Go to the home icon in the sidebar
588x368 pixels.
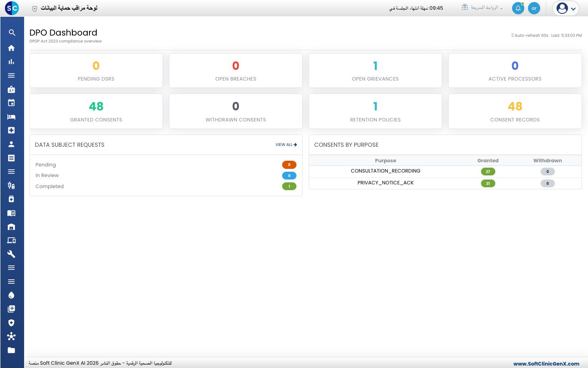pyautogui.click(x=11, y=48)
